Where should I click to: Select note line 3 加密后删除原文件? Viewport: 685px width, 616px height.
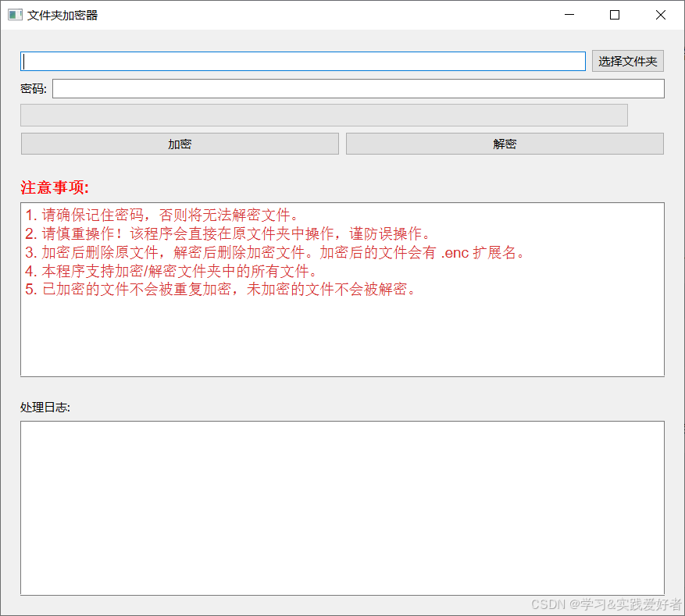275,252
